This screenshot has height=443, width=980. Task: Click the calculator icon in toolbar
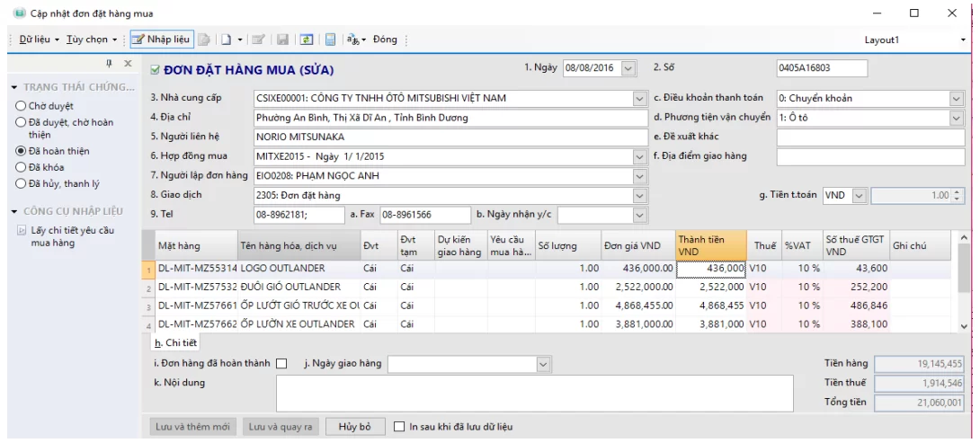click(330, 40)
